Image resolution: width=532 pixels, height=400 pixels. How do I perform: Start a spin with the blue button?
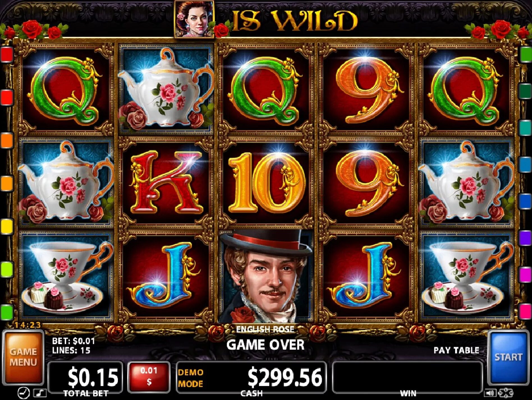point(508,357)
